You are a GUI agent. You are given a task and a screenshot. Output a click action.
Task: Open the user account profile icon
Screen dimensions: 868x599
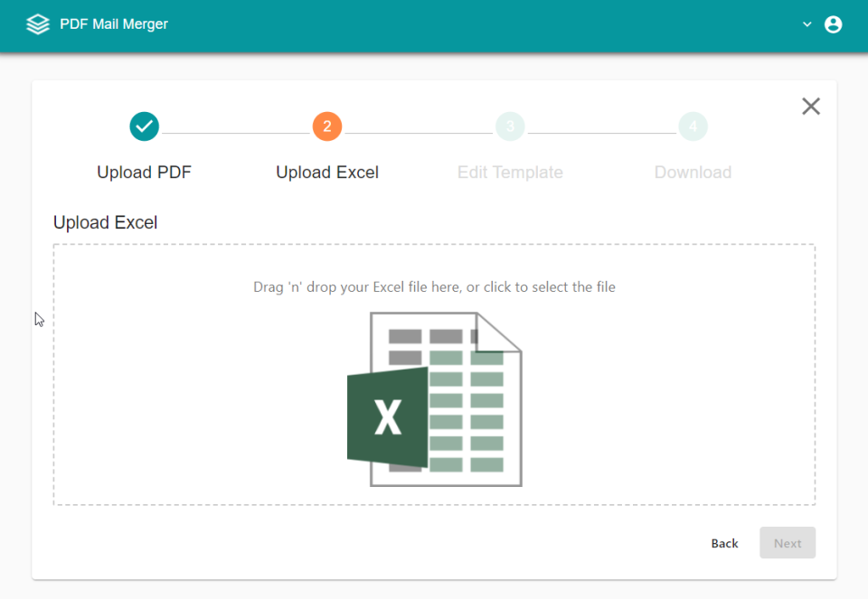833,24
